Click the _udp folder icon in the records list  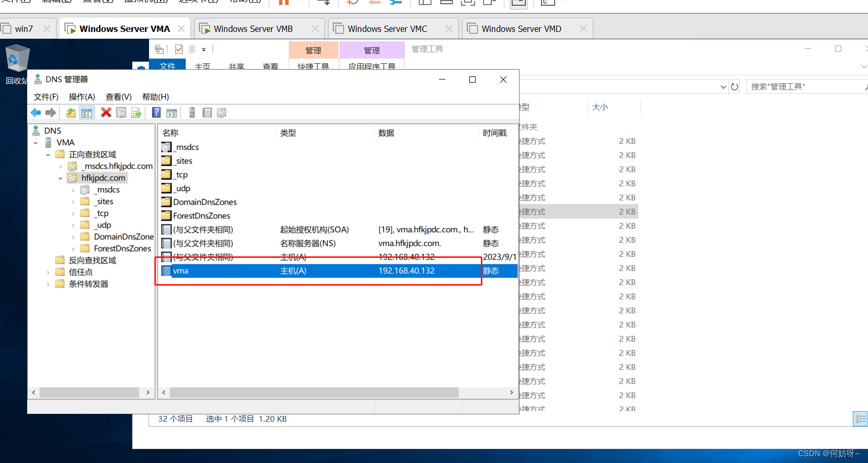click(x=166, y=188)
